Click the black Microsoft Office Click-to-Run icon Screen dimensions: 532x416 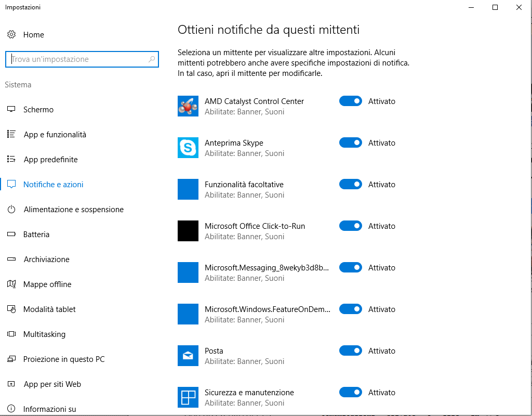[x=188, y=231]
